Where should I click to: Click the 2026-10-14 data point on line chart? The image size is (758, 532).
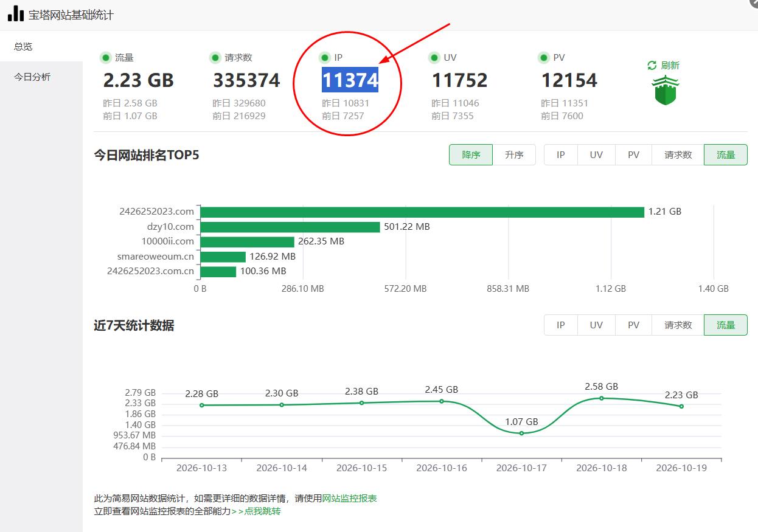click(x=282, y=404)
